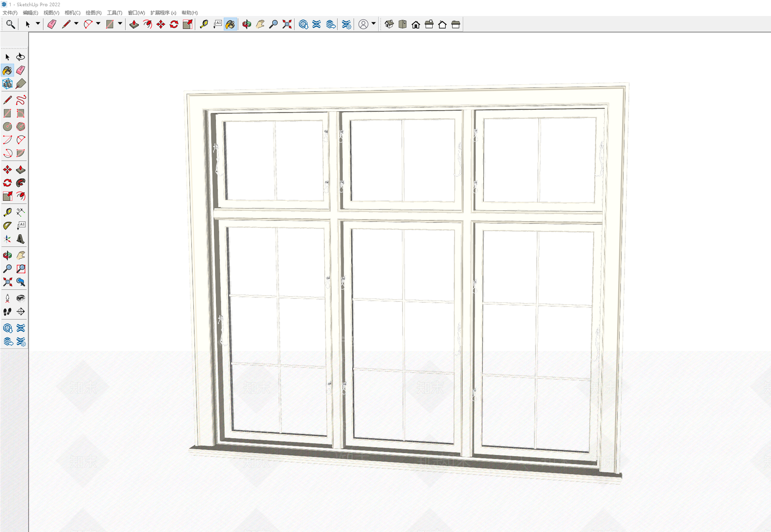Screen dimensions: 771x532
Task: Switch to Top view
Action: click(402, 24)
